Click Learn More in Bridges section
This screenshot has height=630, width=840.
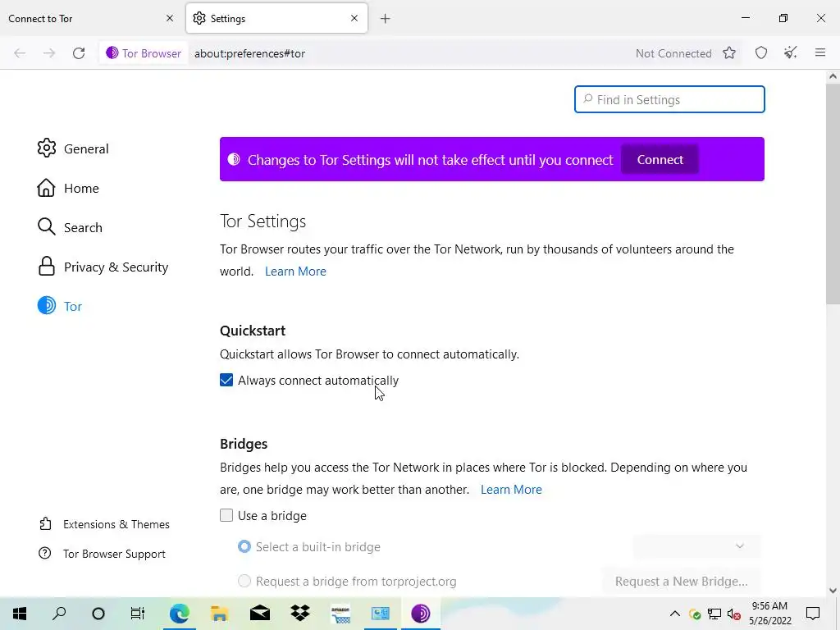tap(511, 490)
